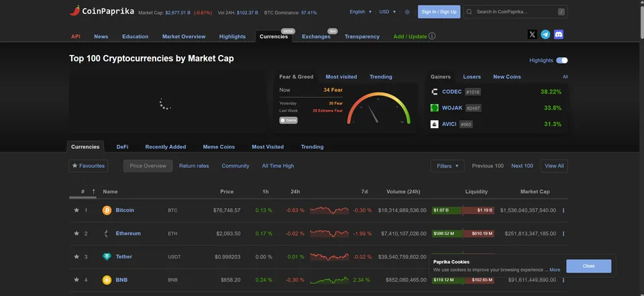Open the Ethereum row three-dot menu
The height and width of the screenshot is (296, 644).
(x=563, y=234)
